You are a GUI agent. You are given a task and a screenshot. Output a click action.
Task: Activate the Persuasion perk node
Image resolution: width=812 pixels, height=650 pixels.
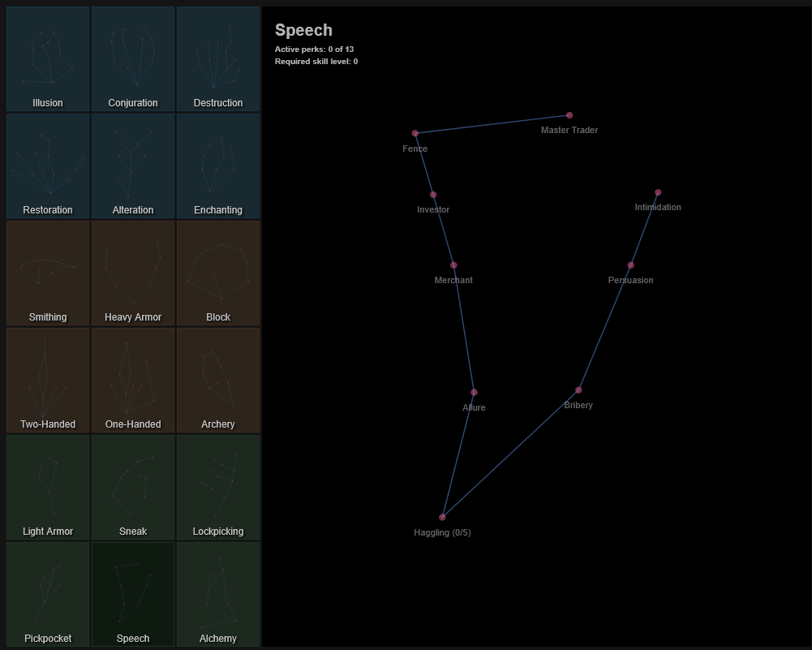[x=631, y=265]
